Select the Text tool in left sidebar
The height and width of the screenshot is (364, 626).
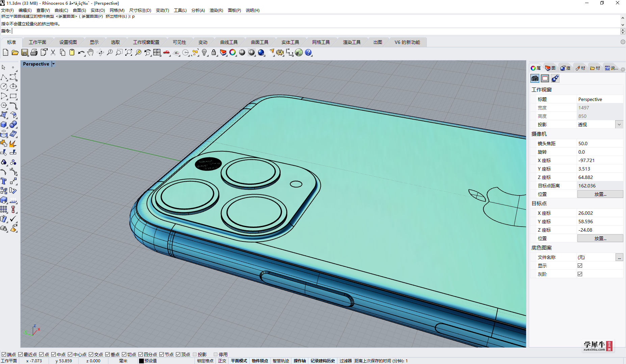coord(4,181)
